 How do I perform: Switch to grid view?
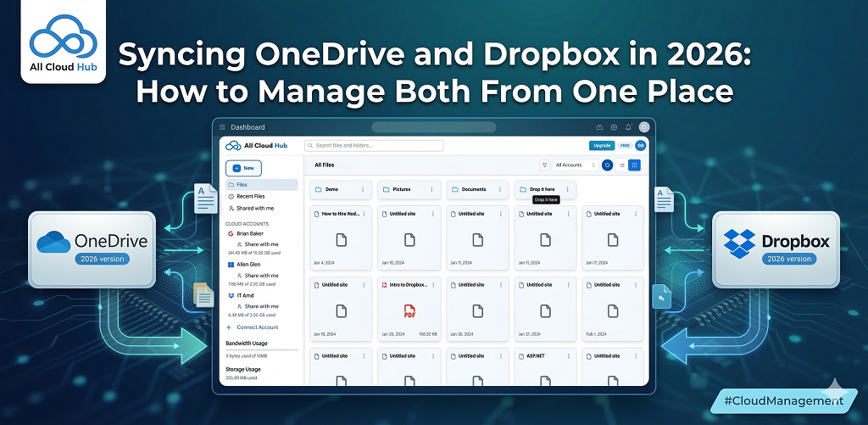[634, 165]
